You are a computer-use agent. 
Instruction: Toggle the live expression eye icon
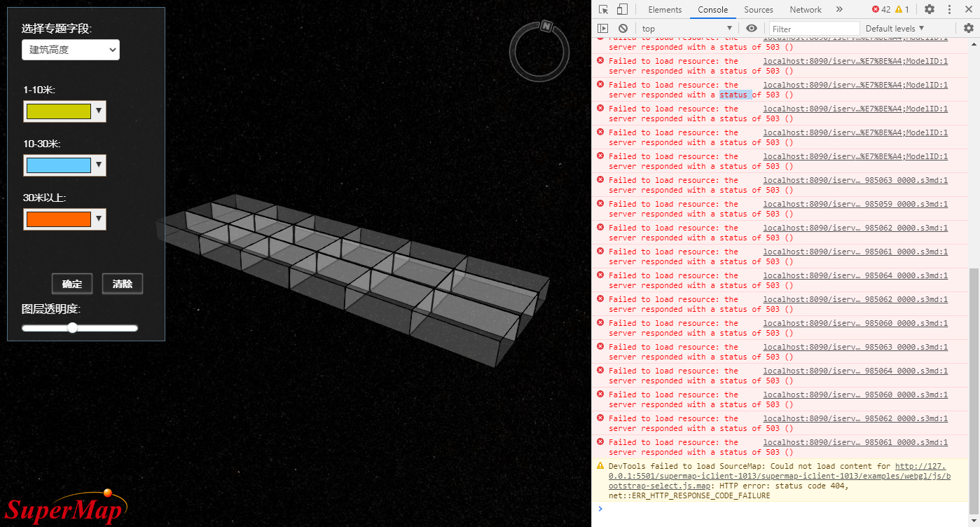[x=752, y=28]
